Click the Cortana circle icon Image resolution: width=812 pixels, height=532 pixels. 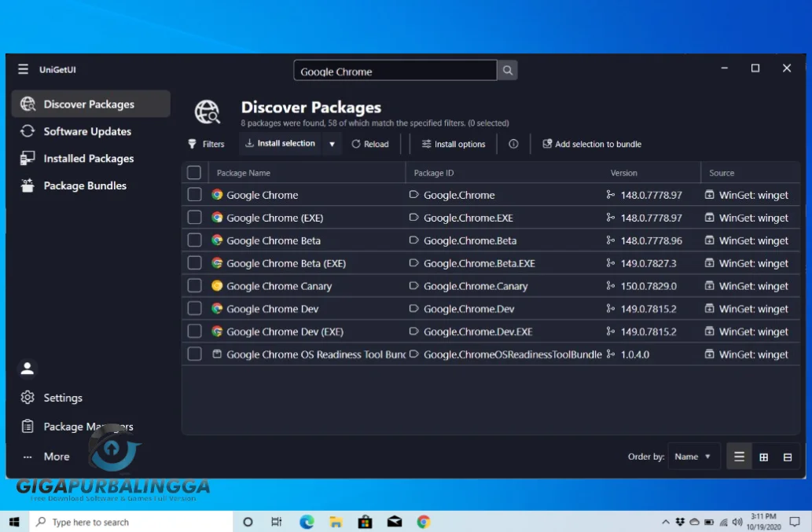click(248, 522)
